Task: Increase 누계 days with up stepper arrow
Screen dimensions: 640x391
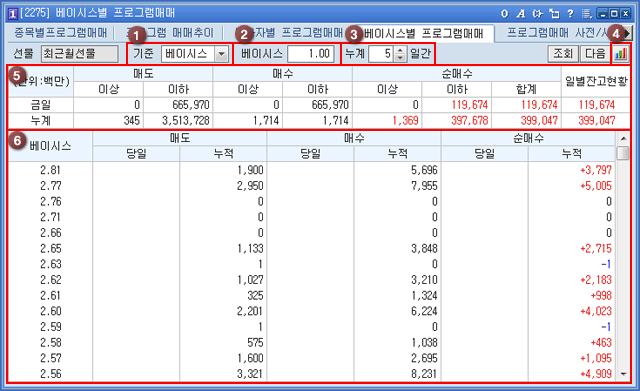Action: [x=400, y=50]
